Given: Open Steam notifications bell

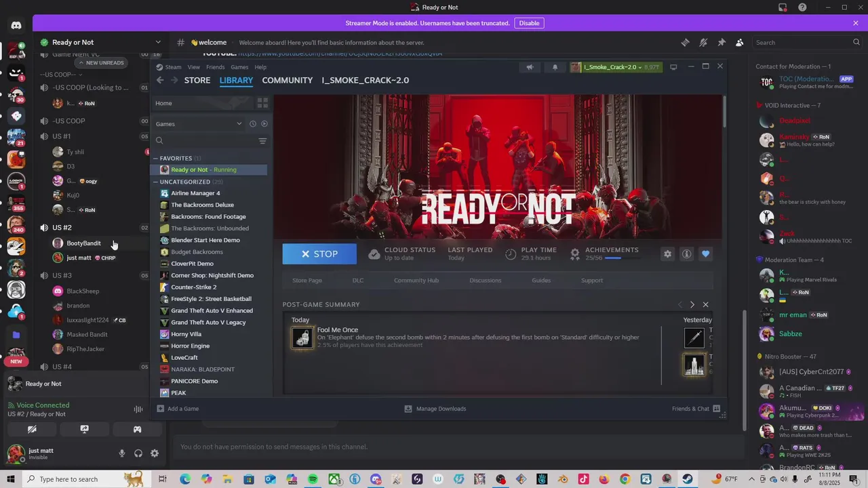Looking at the screenshot, I should coord(555,67).
